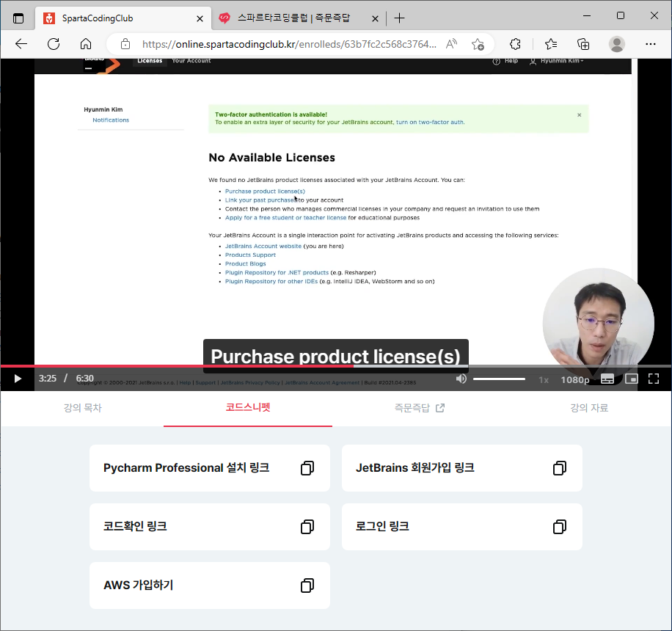Select the 코드스니펫 tab
This screenshot has width=672, height=631.
pos(248,407)
